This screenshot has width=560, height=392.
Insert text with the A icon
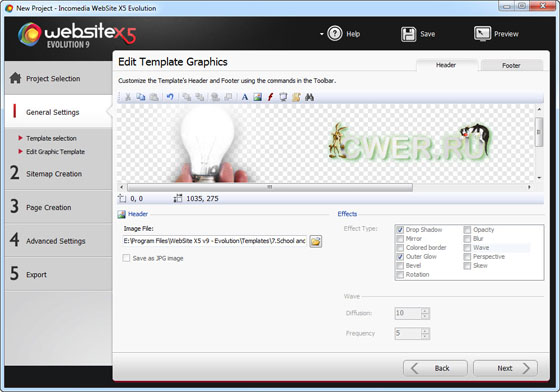coord(245,97)
